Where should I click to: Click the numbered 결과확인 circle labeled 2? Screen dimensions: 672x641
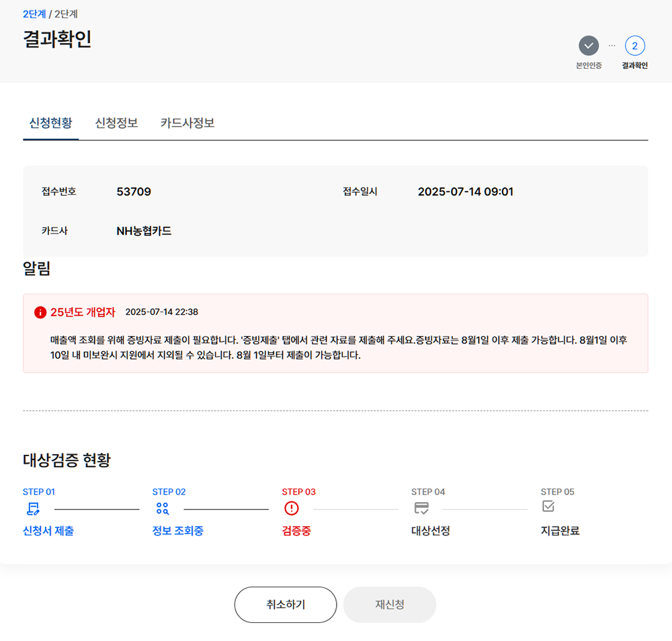tap(634, 44)
